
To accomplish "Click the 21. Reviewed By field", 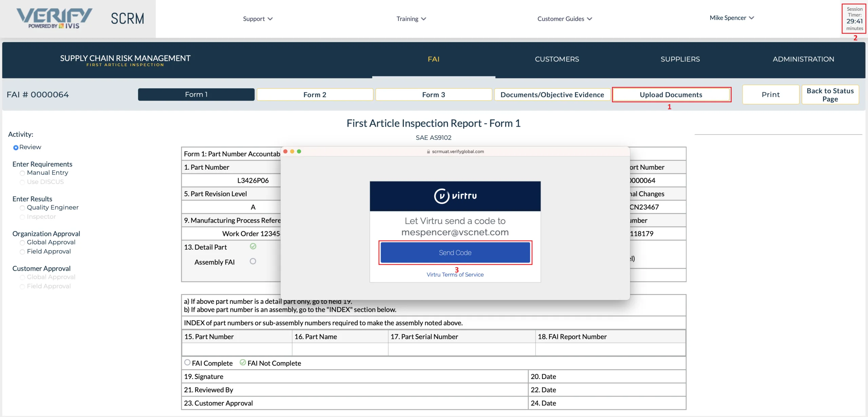I will point(355,390).
